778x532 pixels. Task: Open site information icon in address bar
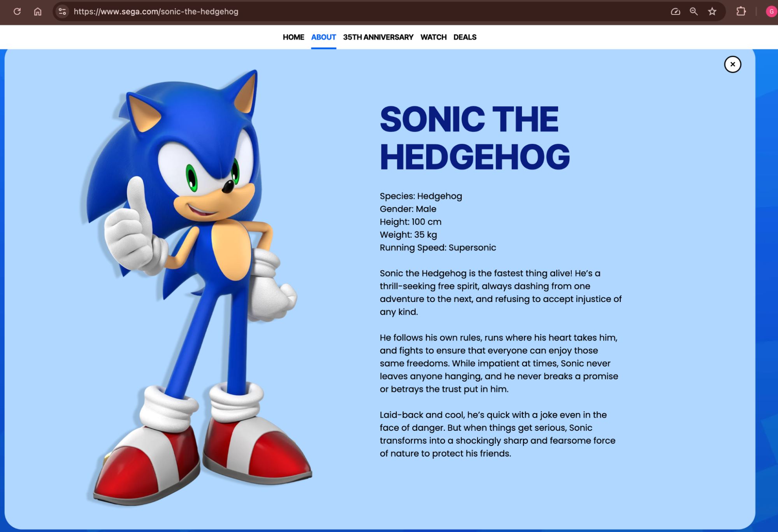[62, 12]
